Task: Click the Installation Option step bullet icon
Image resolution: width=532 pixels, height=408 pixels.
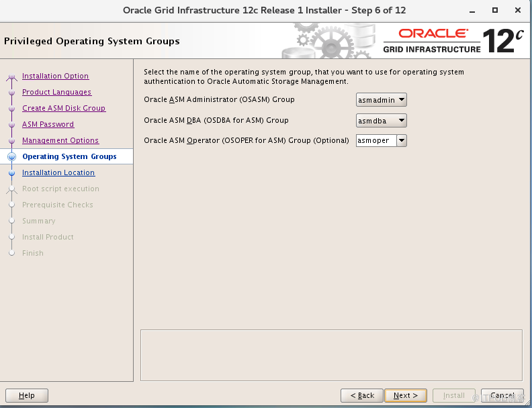Action: click(12, 76)
